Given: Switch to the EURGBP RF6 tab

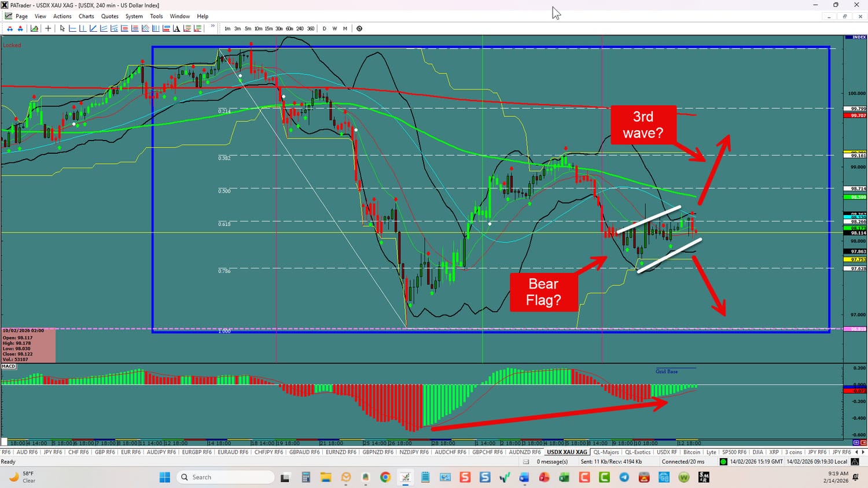Looking at the screenshot, I should pyautogui.click(x=197, y=452).
